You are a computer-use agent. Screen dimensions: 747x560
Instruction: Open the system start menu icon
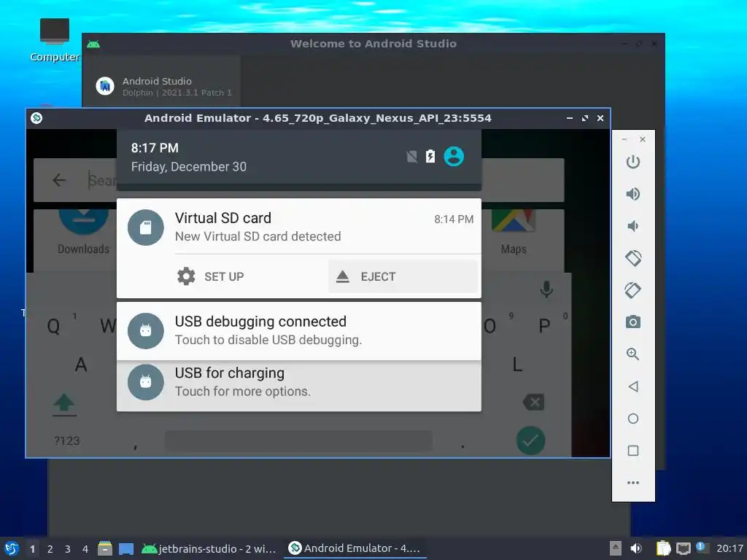pos(12,548)
